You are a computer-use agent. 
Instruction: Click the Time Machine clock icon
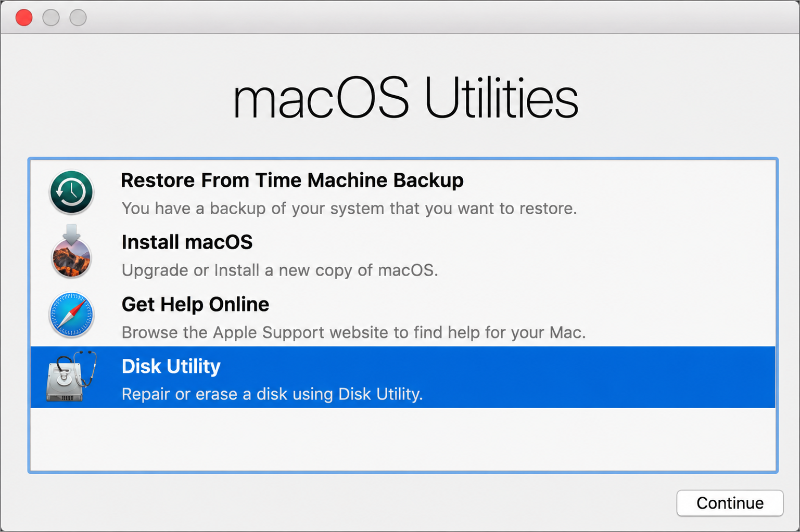point(71,192)
